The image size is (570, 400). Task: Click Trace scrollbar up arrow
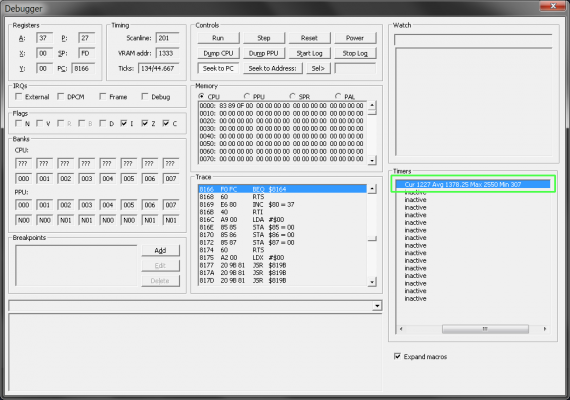point(372,189)
